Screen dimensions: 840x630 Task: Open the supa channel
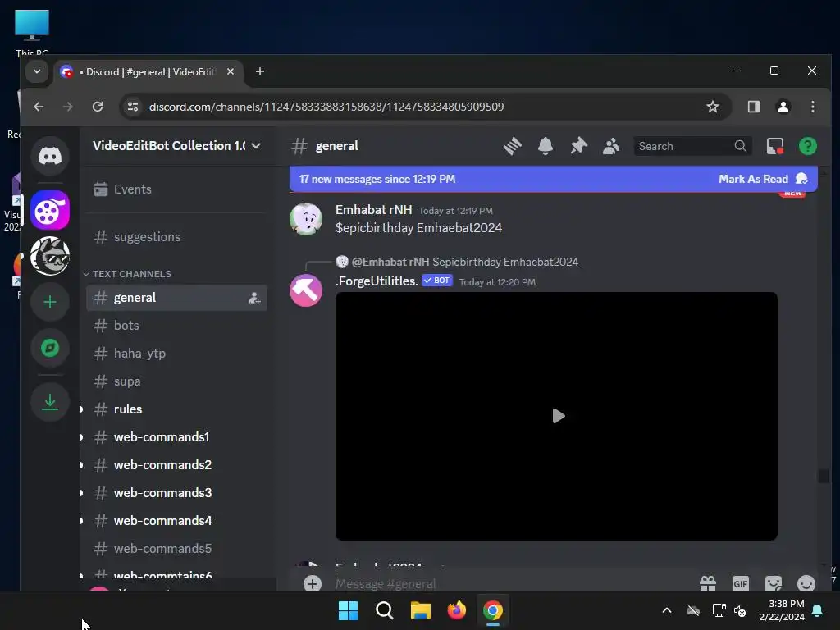pyautogui.click(x=177, y=381)
